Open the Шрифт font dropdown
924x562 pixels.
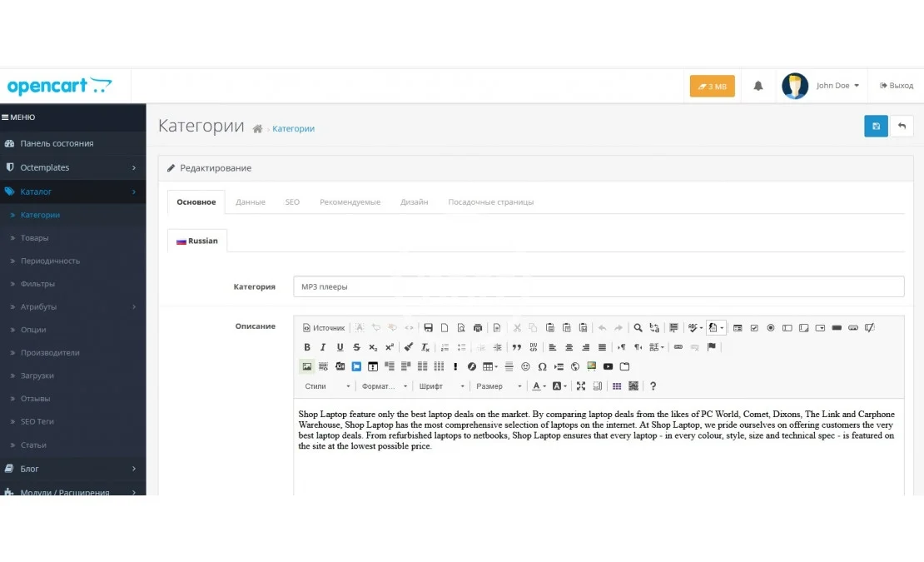point(441,386)
